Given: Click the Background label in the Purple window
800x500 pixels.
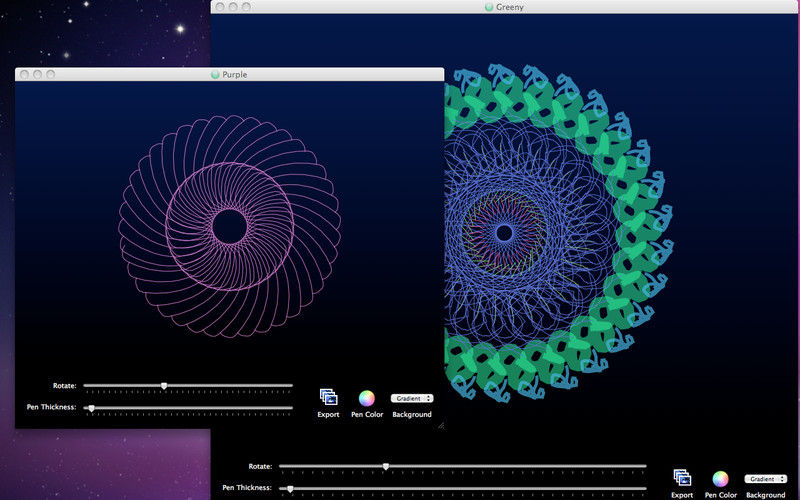Looking at the screenshot, I should pyautogui.click(x=412, y=414).
